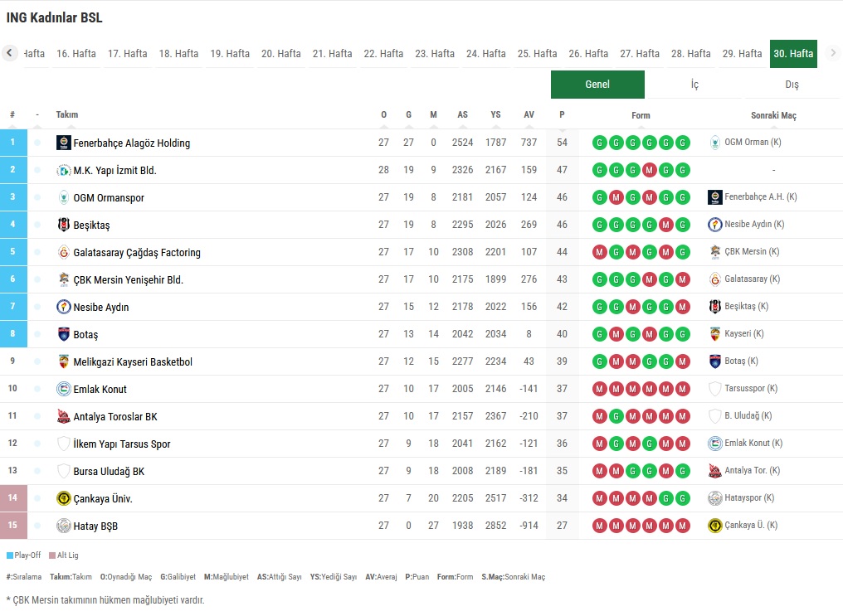
Task: Click OGM Orman (K) next-match logo
Action: [x=714, y=143]
